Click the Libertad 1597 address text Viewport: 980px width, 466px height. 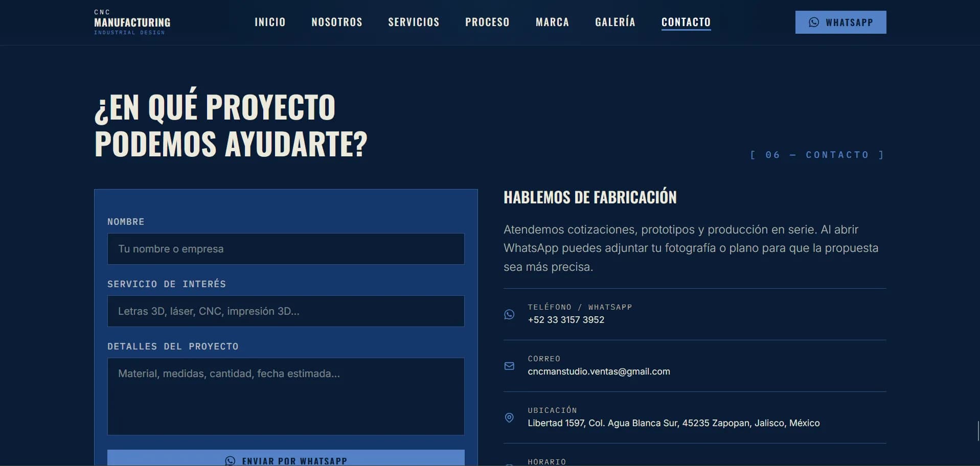pos(673,423)
